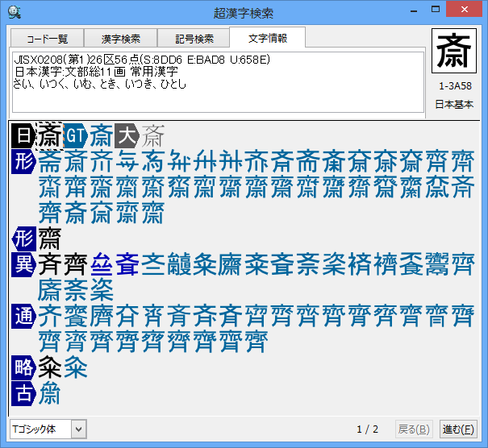Click the 古 ancient form badge
The image size is (488, 448).
coord(25,392)
